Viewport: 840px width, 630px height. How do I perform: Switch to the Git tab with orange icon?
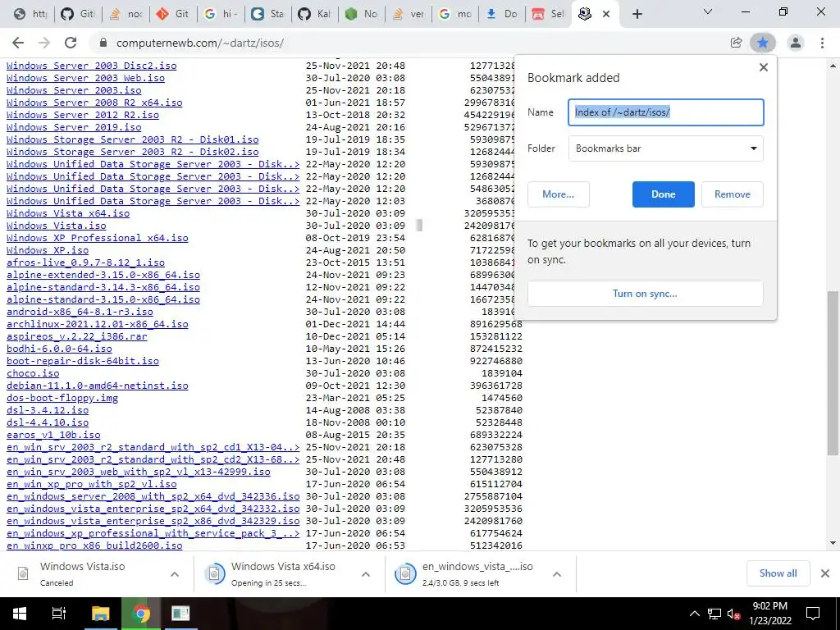pyautogui.click(x=172, y=14)
